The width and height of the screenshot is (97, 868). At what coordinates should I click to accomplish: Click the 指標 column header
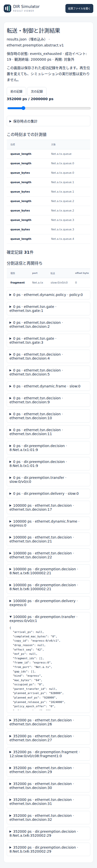13,145
